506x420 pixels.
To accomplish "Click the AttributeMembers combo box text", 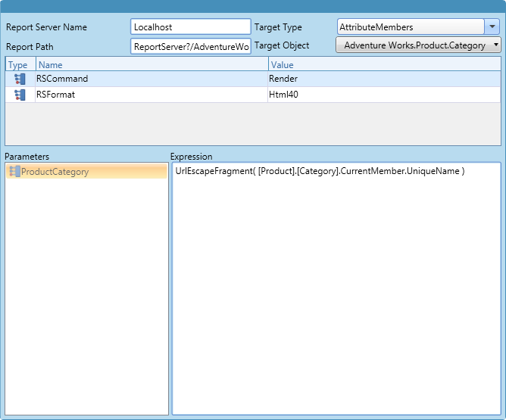I will tap(376, 27).
